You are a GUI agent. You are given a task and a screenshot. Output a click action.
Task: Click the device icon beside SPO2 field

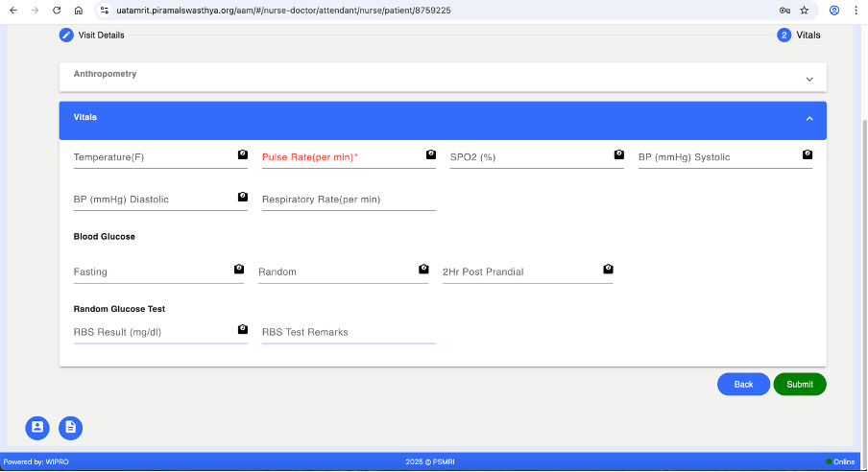coord(619,154)
